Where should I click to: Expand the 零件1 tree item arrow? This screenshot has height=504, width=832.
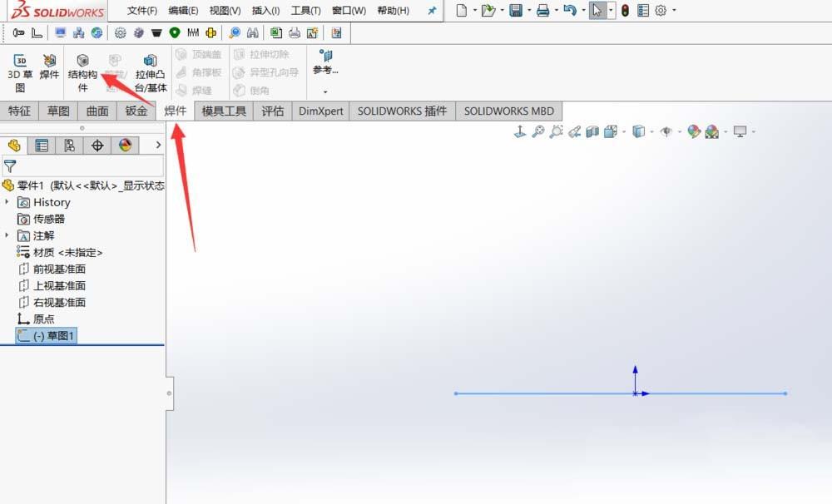pos(6,185)
